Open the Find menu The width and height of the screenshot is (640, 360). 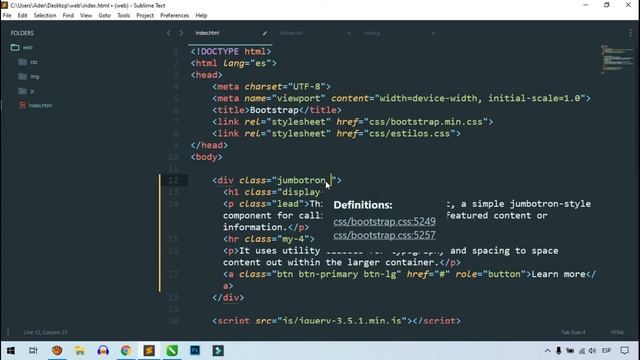click(68, 16)
